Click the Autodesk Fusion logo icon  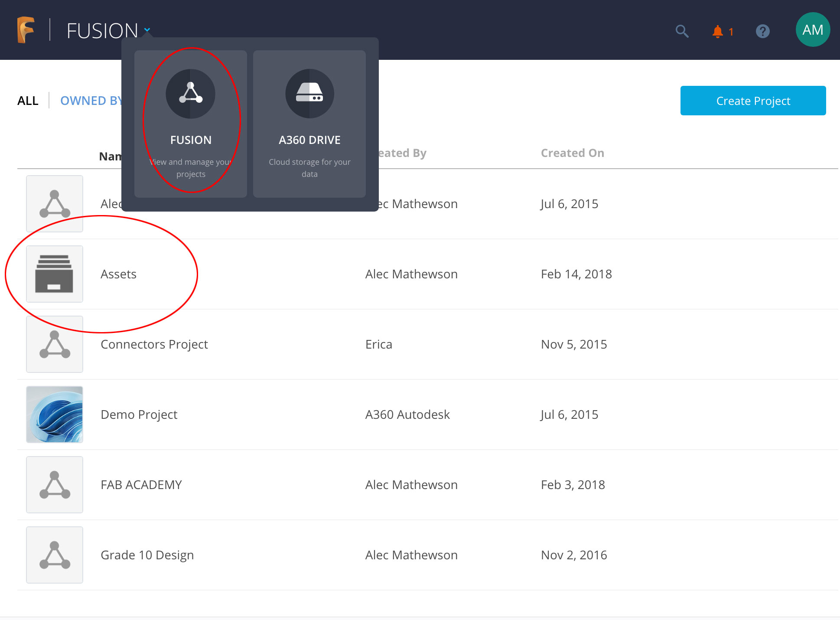pos(26,30)
